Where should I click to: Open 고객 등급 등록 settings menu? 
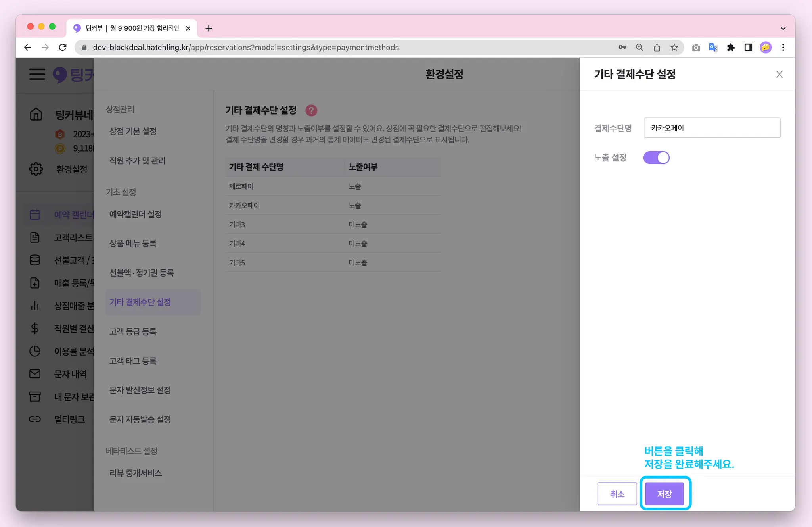[x=133, y=331]
